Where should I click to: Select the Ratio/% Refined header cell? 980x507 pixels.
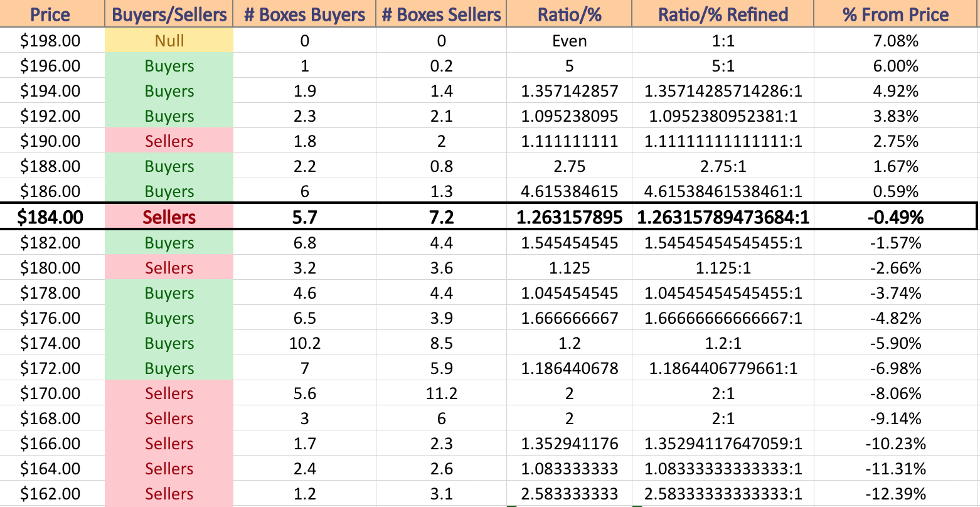pyautogui.click(x=723, y=14)
